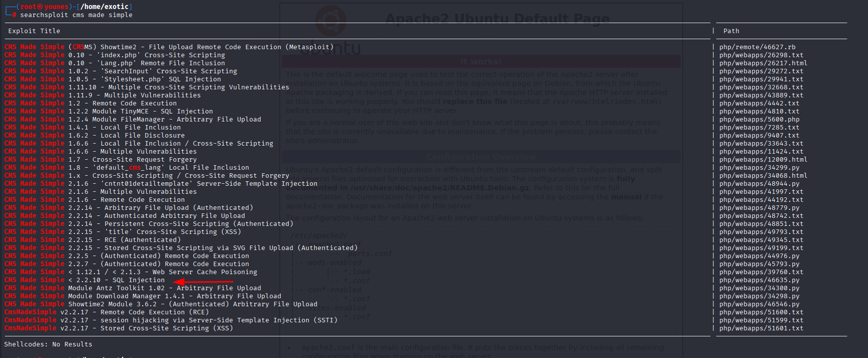Click the path php/webapps/39760.txt
The image size is (868, 358).
[762, 272]
